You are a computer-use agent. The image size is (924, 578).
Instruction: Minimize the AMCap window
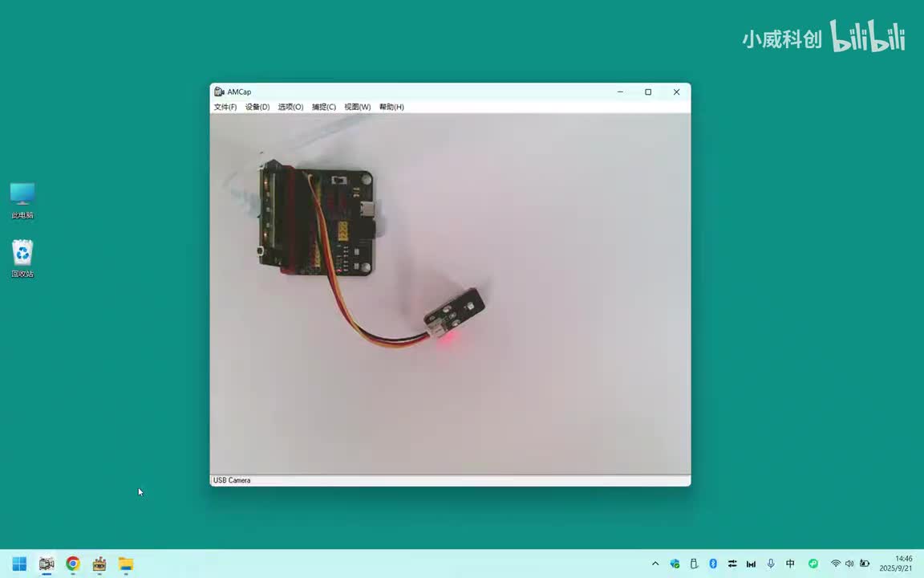[x=620, y=92]
